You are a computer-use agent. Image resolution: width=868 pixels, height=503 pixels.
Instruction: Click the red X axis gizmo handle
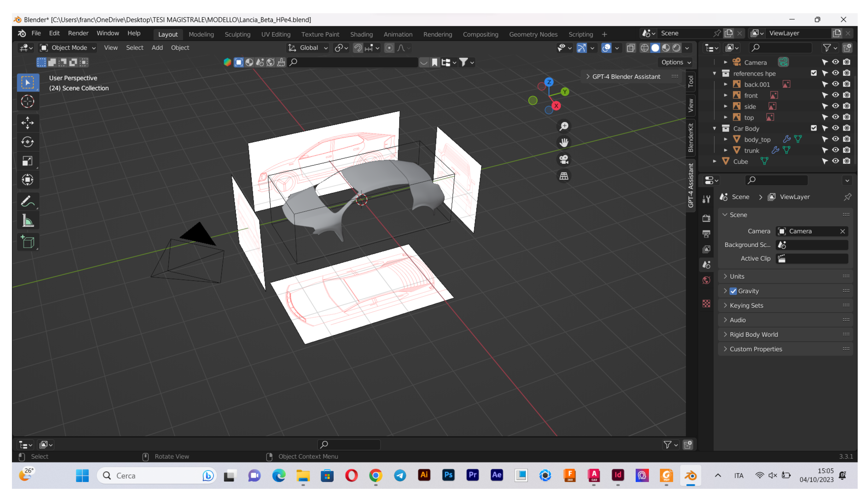click(x=556, y=106)
